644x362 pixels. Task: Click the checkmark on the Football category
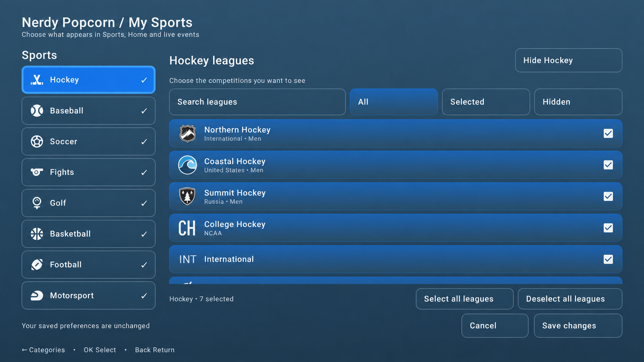coord(144,265)
